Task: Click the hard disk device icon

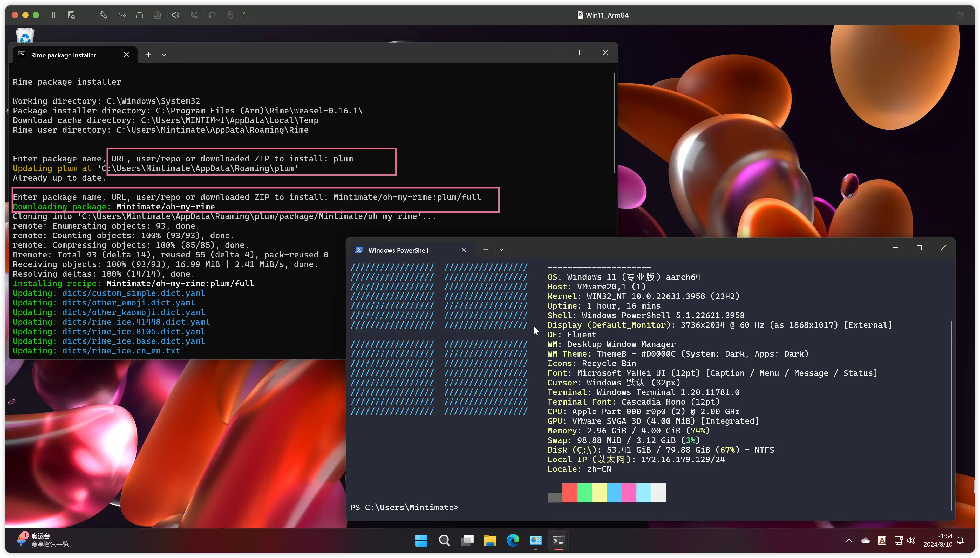Action: click(x=139, y=15)
